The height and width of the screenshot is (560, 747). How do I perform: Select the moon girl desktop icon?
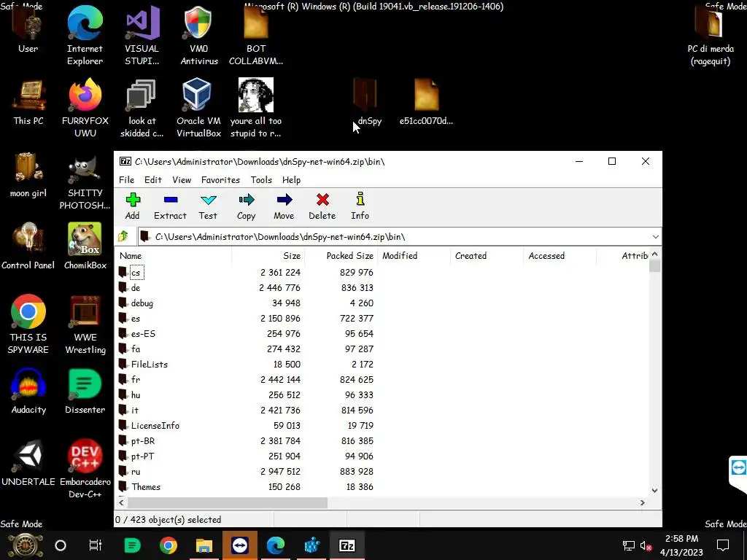coord(28,175)
